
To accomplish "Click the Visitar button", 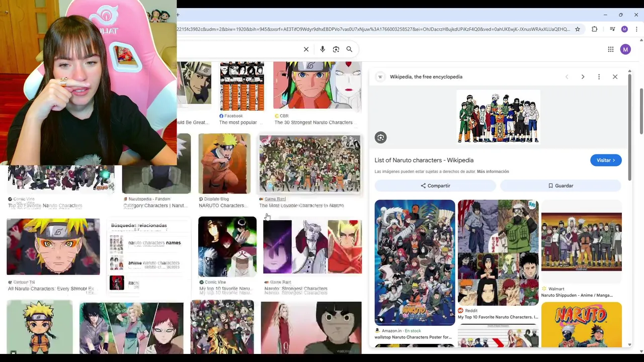I will (x=606, y=160).
